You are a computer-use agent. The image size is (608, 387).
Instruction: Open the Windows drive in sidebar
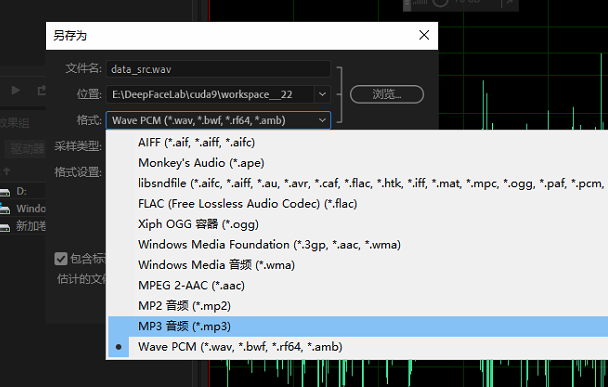click(23, 209)
